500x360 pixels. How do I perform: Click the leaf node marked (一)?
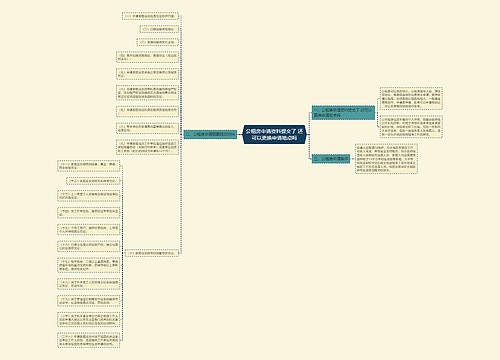point(150,16)
